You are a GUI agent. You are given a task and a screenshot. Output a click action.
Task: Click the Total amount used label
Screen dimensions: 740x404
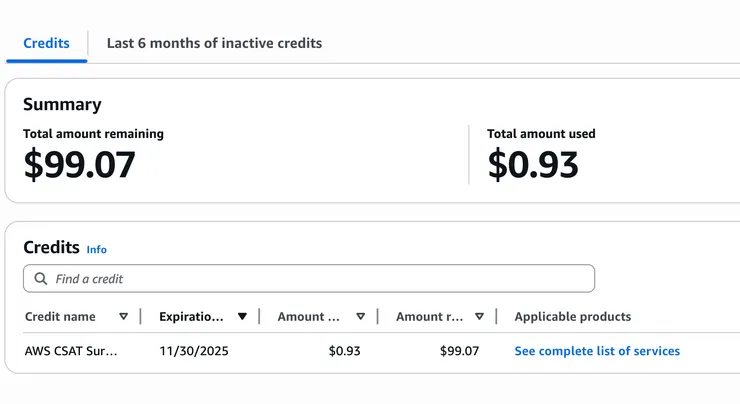click(x=541, y=134)
